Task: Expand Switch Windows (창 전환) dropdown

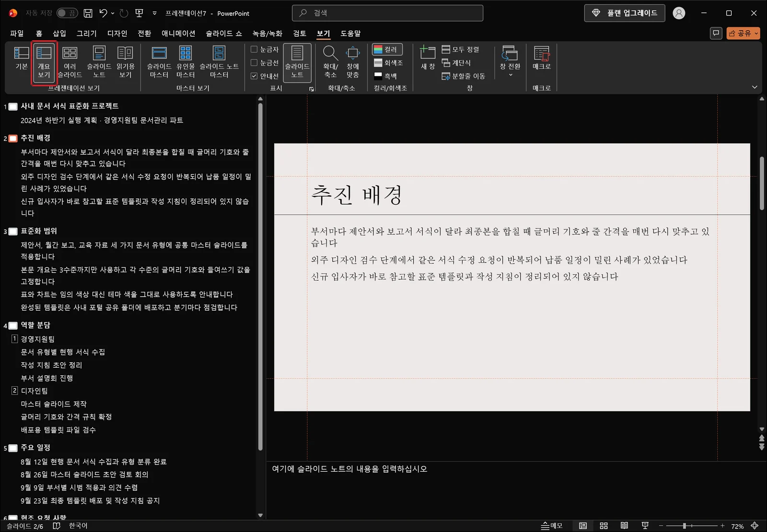Action: [x=510, y=62]
